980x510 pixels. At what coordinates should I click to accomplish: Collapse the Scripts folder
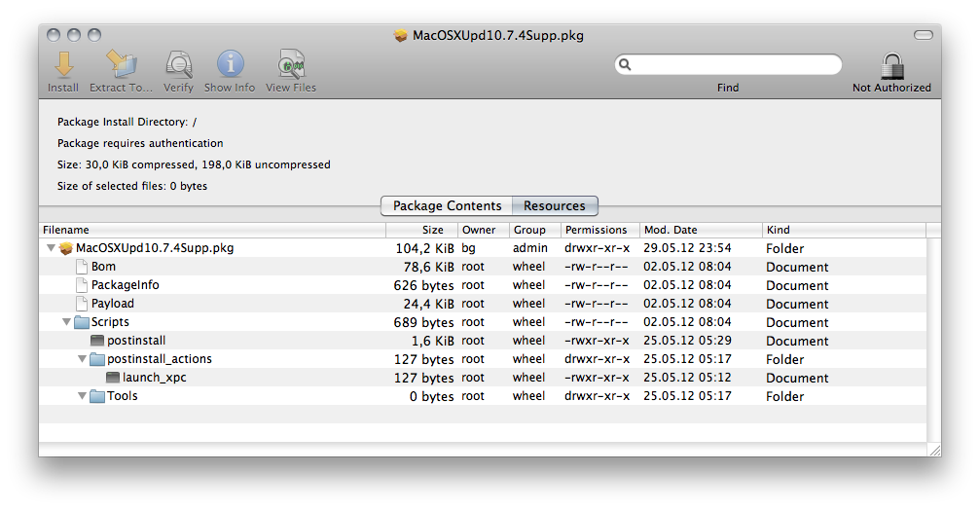(x=66, y=322)
